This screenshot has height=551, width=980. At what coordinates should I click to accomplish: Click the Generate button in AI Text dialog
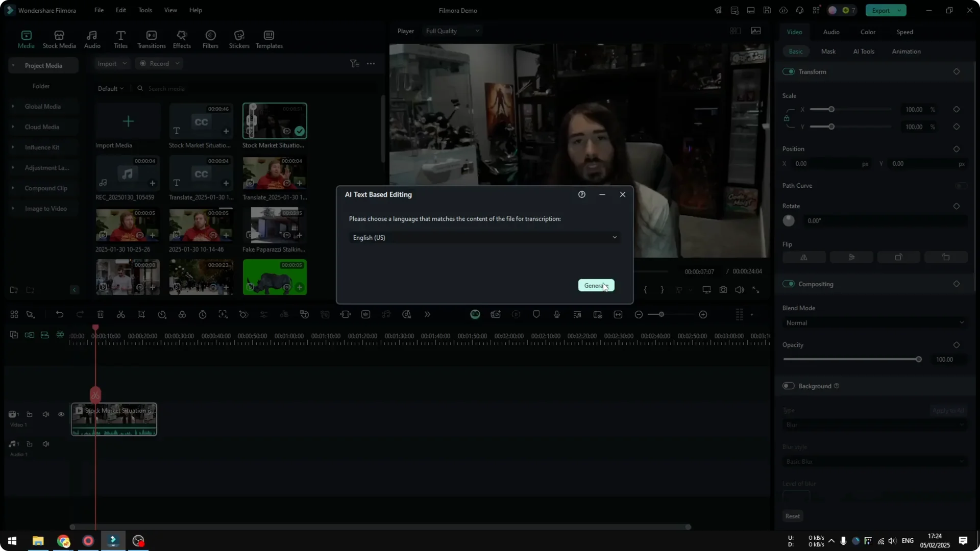596,285
